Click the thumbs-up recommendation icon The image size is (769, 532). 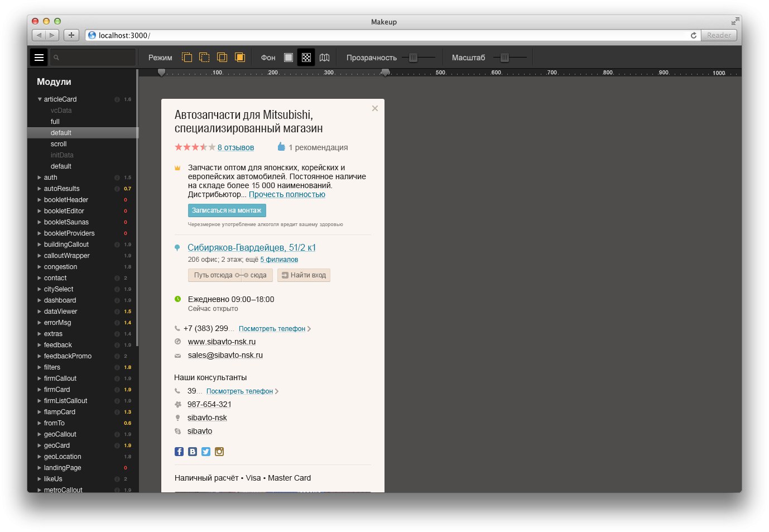(281, 147)
